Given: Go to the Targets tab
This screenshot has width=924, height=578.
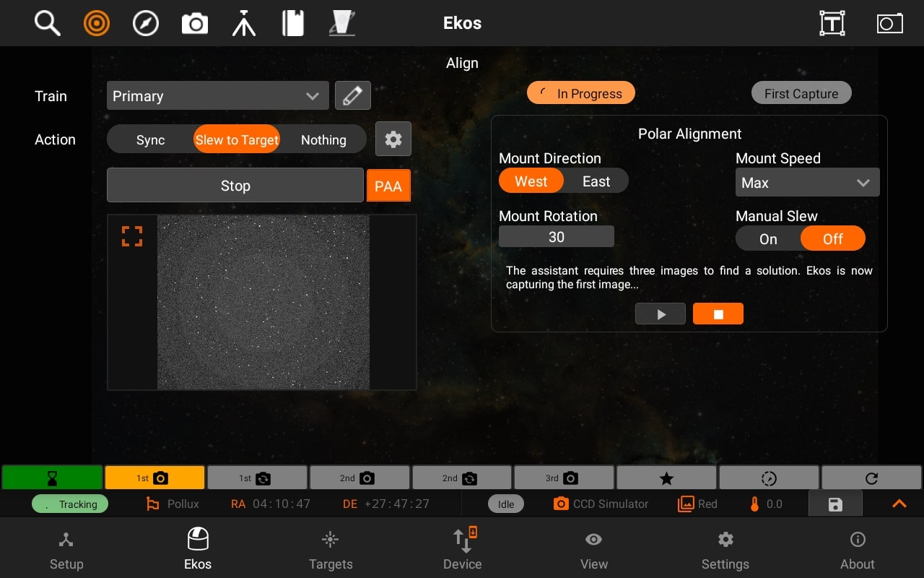Looking at the screenshot, I should click(331, 551).
